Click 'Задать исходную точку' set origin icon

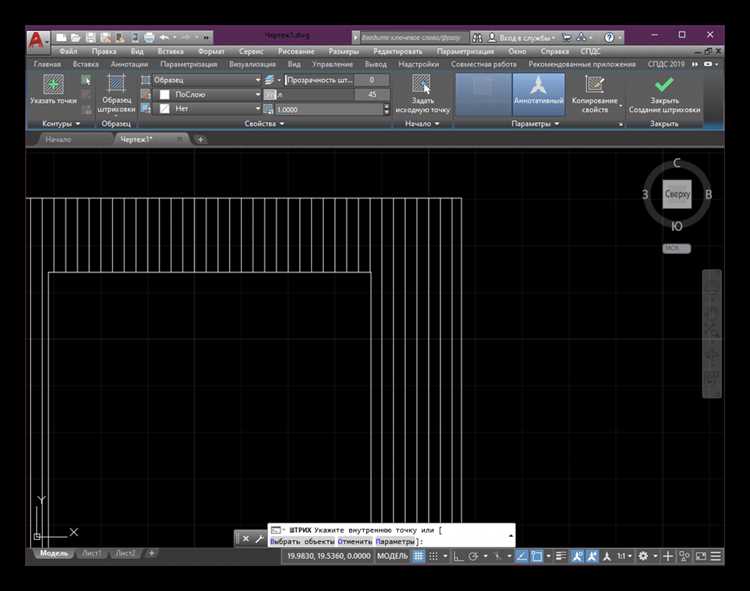(421, 85)
